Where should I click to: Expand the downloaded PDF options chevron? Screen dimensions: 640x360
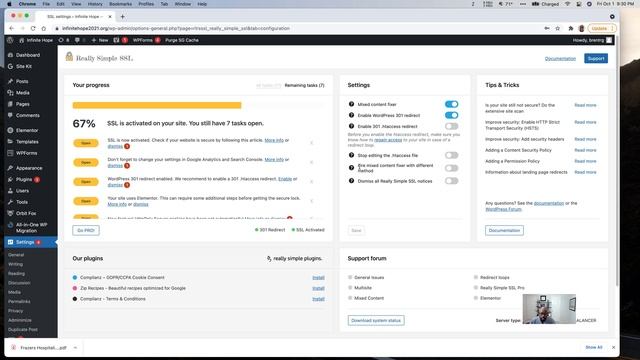tap(75, 348)
